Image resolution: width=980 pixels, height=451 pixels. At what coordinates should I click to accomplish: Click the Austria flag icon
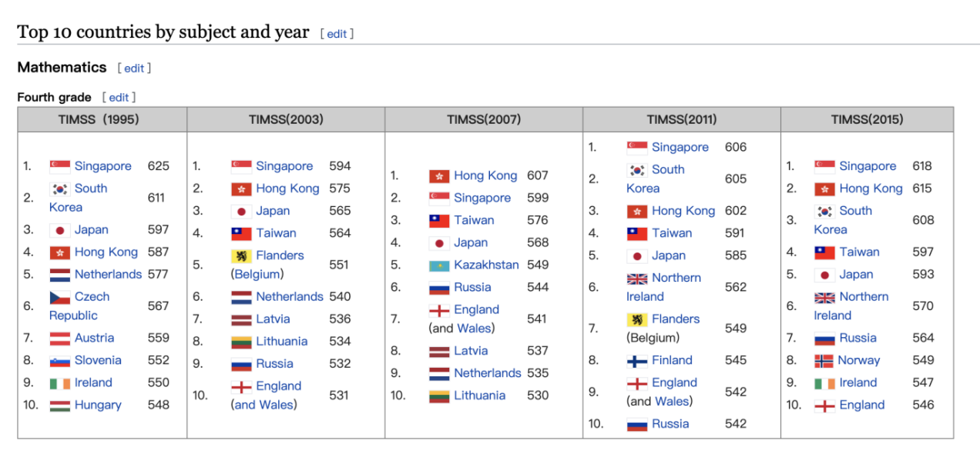[59, 339]
